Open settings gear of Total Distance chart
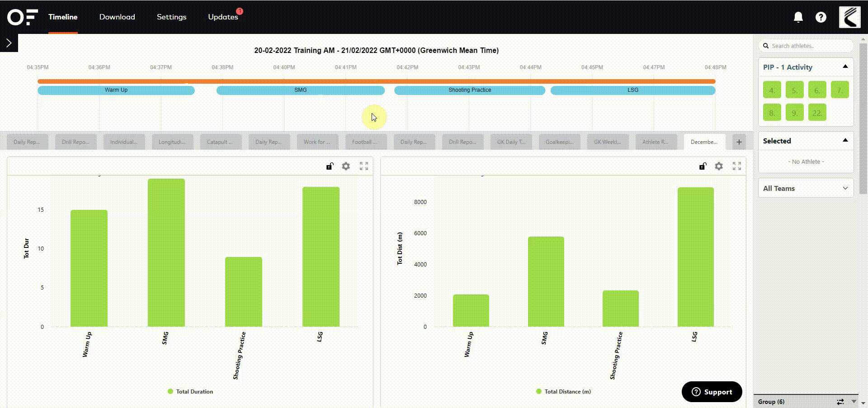The width and height of the screenshot is (868, 408). pyautogui.click(x=719, y=166)
